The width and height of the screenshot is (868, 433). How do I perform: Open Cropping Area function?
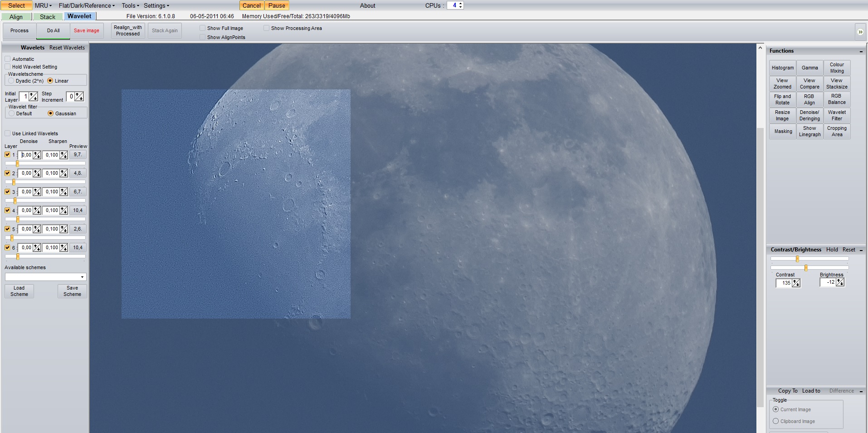837,131
